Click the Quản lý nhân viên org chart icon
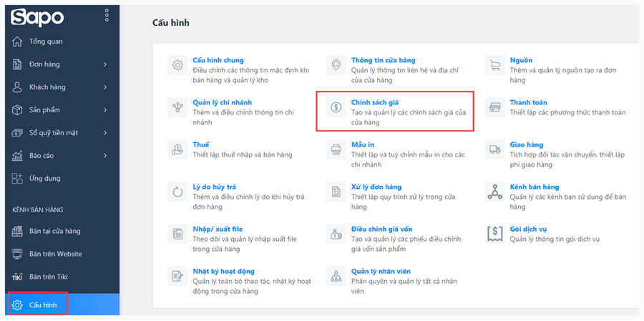The width and height of the screenshot is (644, 321). [336, 276]
